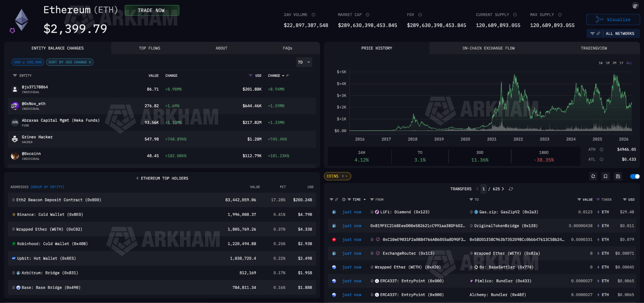This screenshot has width=644, height=303.
Task: Click the info icon beside MAX SUPPLY
Action: tap(560, 15)
